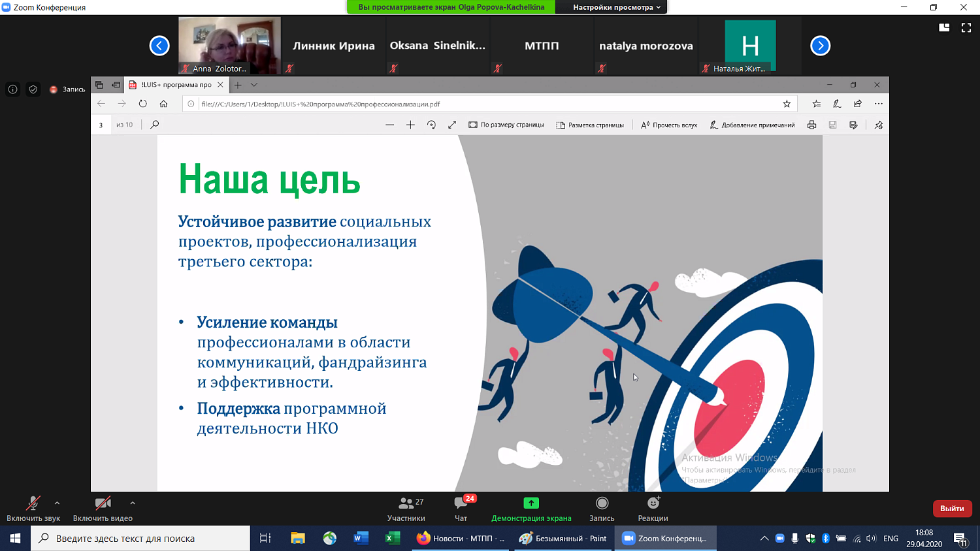This screenshot has height=551, width=980.
Task: Switch Zoom gallery view layout icon
Action: (x=944, y=27)
